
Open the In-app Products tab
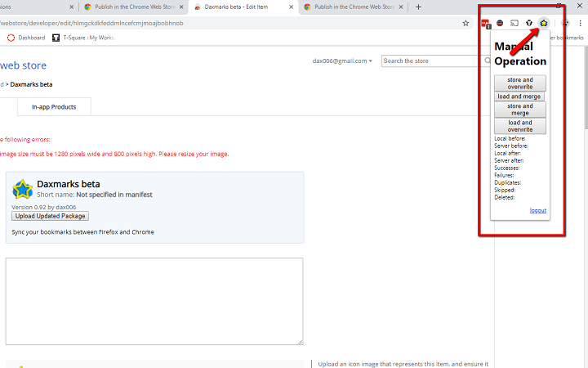[54, 107]
